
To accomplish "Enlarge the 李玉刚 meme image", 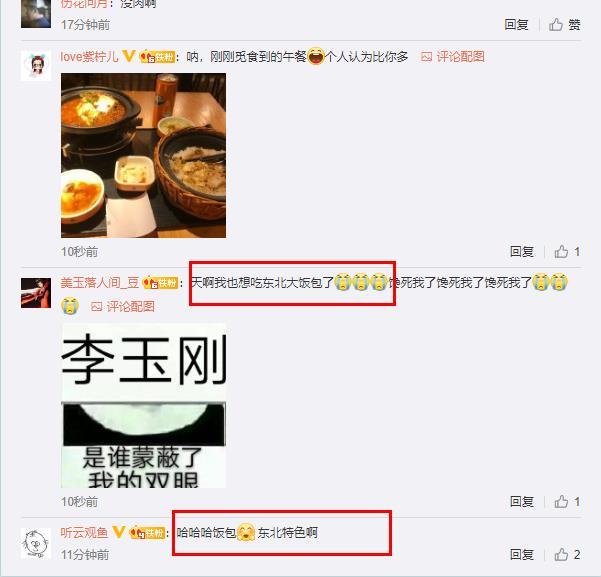I will coord(143,406).
